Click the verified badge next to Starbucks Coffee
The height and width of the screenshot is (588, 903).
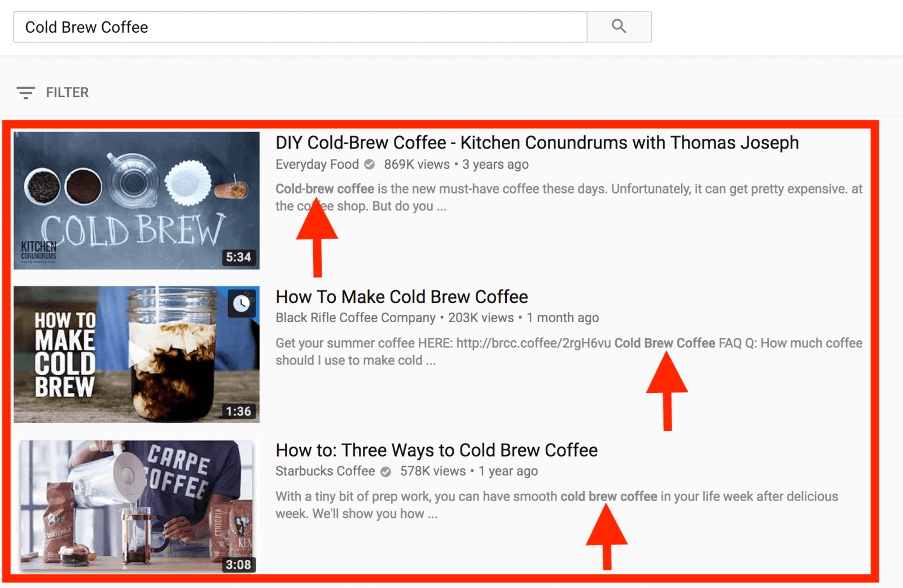click(385, 471)
